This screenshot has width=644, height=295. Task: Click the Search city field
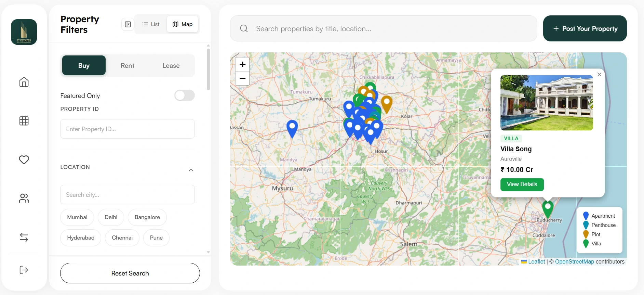click(x=128, y=195)
